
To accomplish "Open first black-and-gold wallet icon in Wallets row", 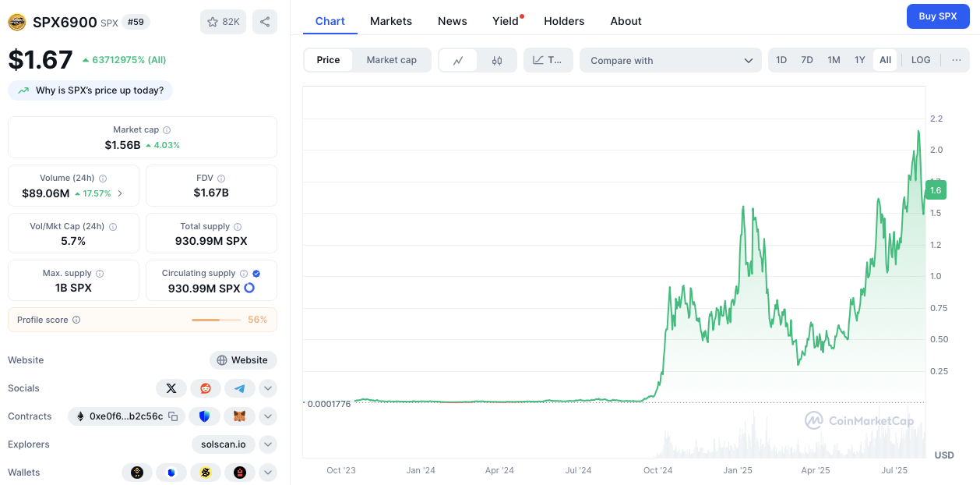I will point(137,473).
